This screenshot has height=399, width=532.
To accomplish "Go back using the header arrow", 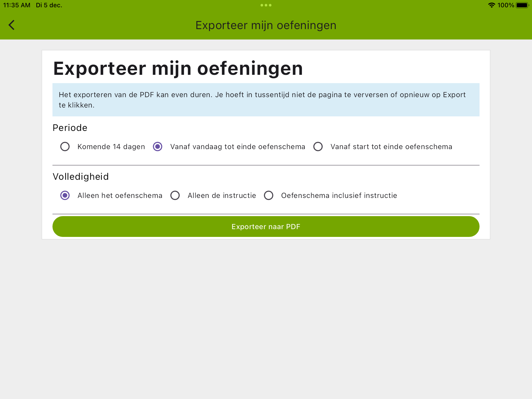I will (12, 25).
